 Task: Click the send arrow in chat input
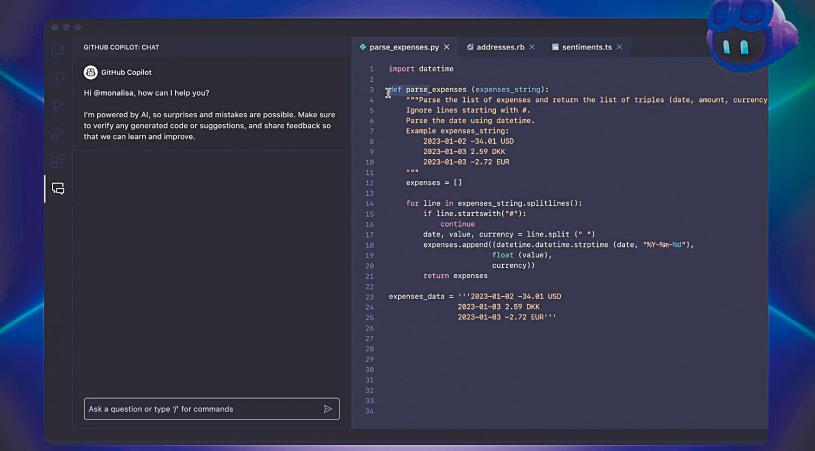[327, 409]
